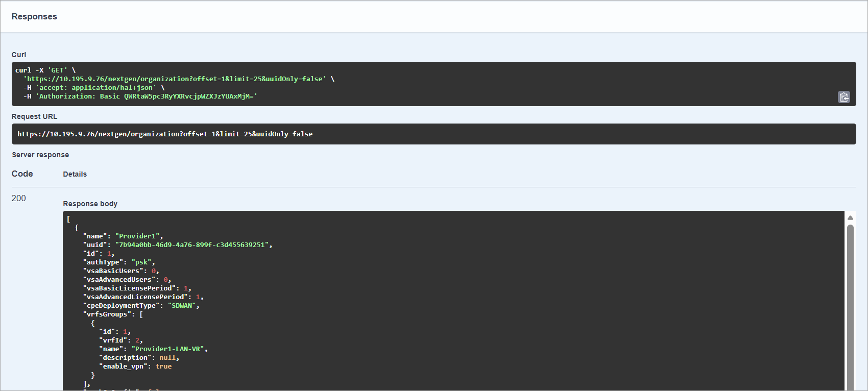Click the "enable_vpn": true line
This screenshot has height=391, width=868.
pos(135,366)
